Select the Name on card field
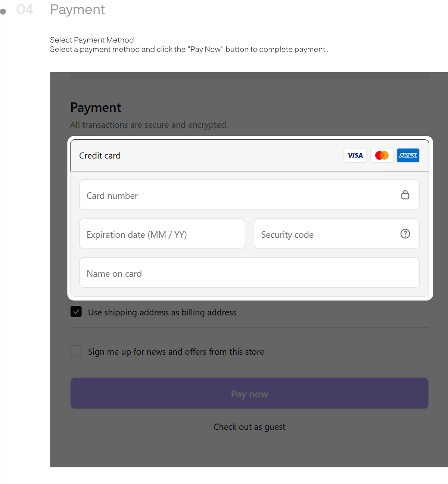The height and width of the screenshot is (484, 448). (x=249, y=273)
